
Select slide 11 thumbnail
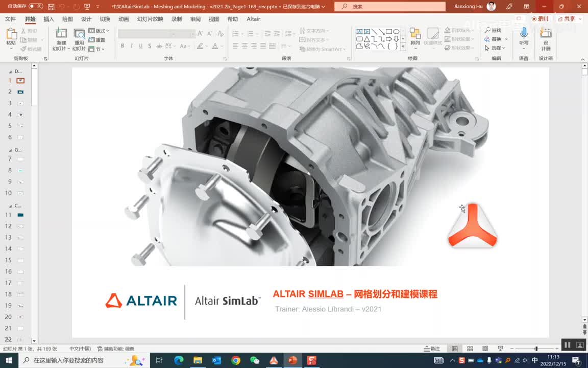tap(20, 215)
